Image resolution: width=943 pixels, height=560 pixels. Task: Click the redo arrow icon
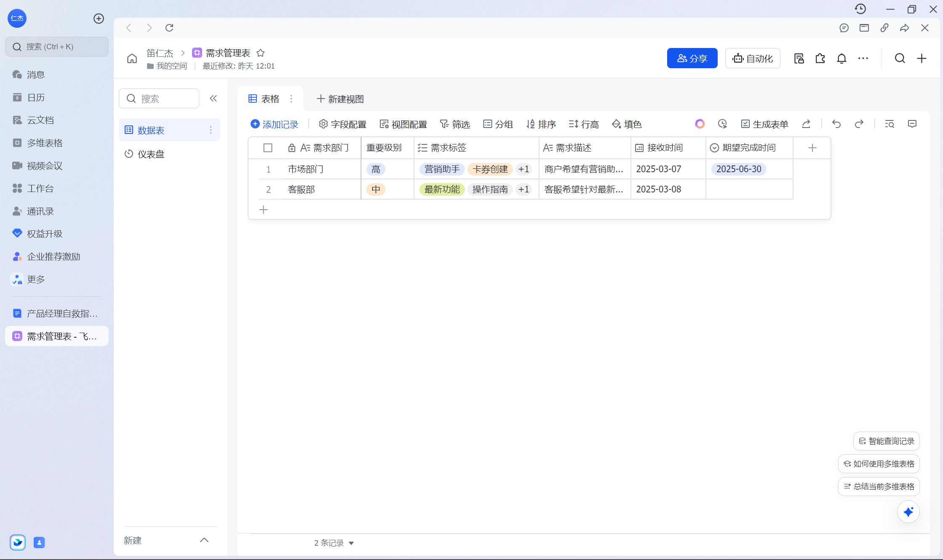click(859, 124)
